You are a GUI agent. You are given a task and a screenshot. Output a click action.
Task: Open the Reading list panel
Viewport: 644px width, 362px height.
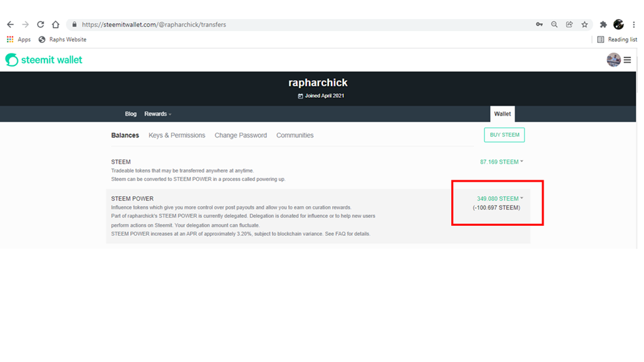[x=617, y=40]
